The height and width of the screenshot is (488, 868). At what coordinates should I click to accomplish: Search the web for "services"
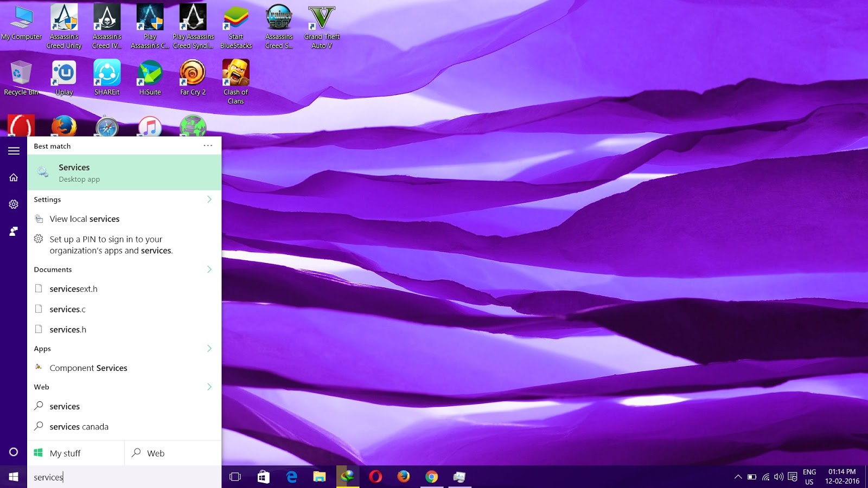124,407
